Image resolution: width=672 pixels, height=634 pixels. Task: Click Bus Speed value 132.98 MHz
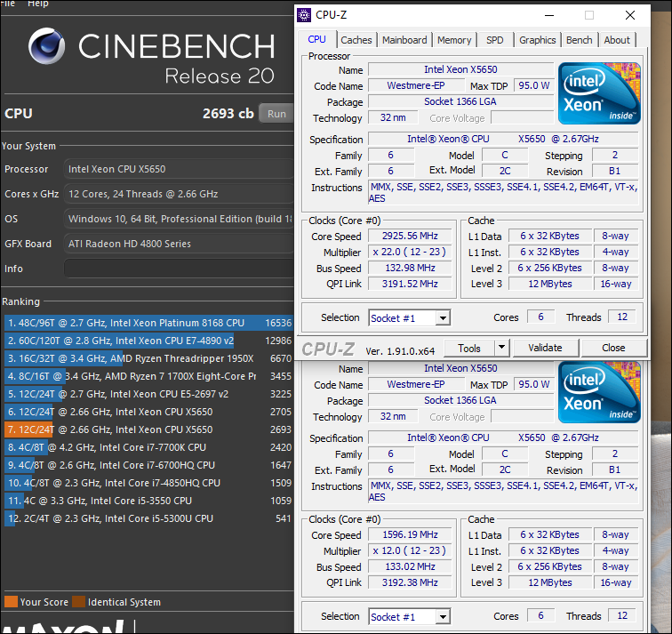(410, 268)
